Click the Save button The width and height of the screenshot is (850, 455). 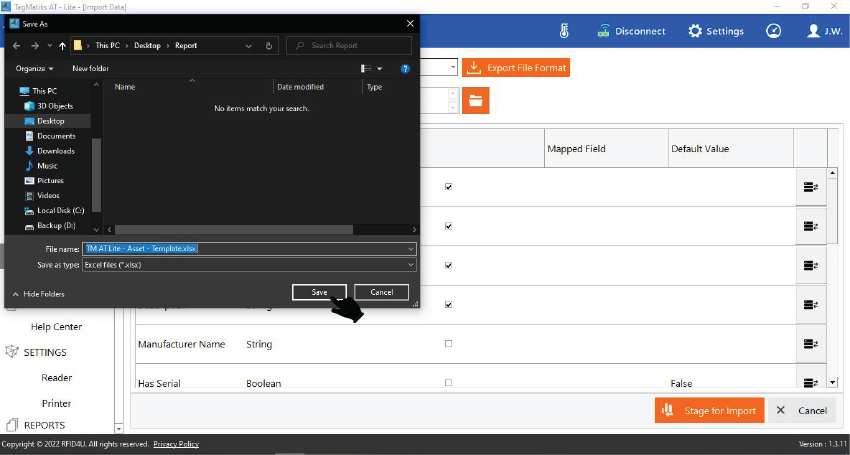pyautogui.click(x=319, y=292)
